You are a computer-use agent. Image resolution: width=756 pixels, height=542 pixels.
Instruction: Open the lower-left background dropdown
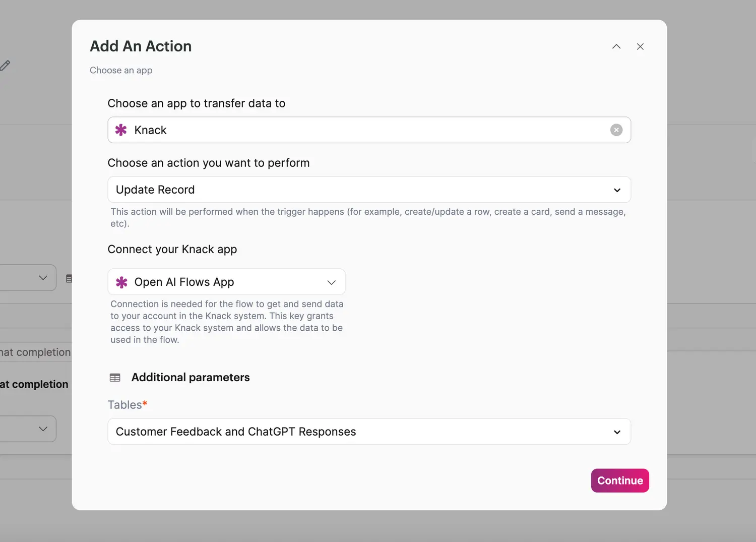click(28, 429)
